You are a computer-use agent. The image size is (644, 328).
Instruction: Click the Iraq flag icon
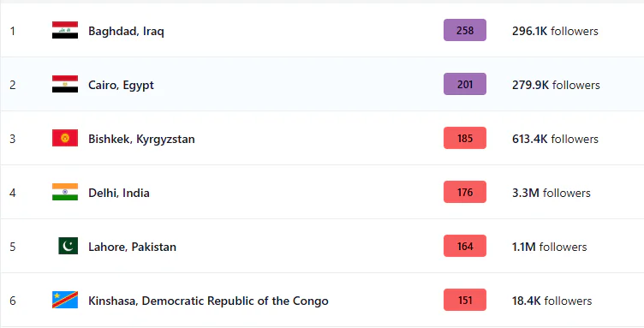pos(65,30)
